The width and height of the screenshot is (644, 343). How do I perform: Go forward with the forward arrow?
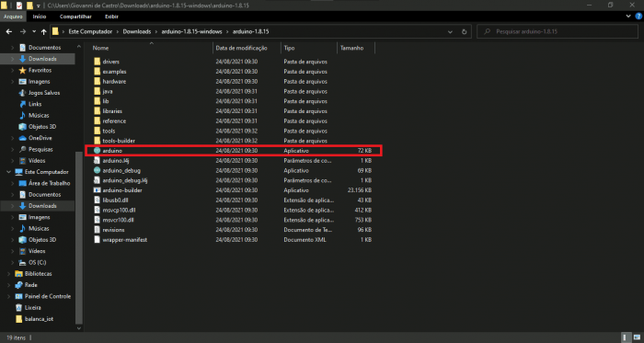(x=23, y=31)
